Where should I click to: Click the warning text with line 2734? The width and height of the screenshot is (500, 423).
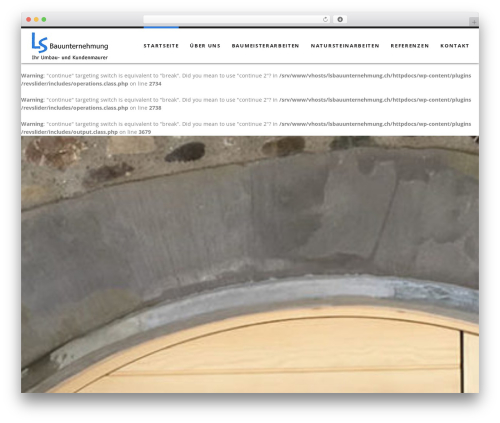[246, 80]
